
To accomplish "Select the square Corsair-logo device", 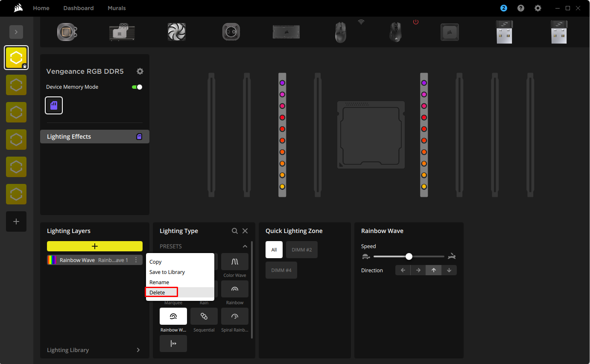I will 450,32.
